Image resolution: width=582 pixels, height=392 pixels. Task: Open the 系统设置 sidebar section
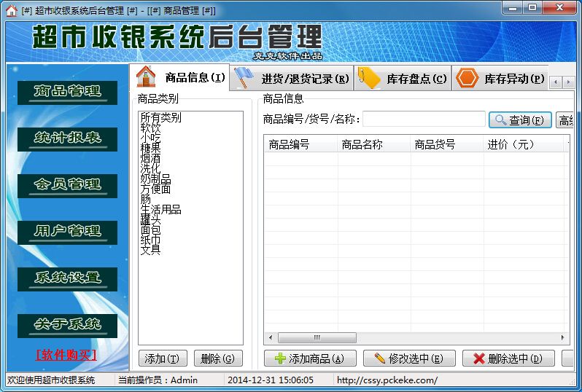coord(68,278)
